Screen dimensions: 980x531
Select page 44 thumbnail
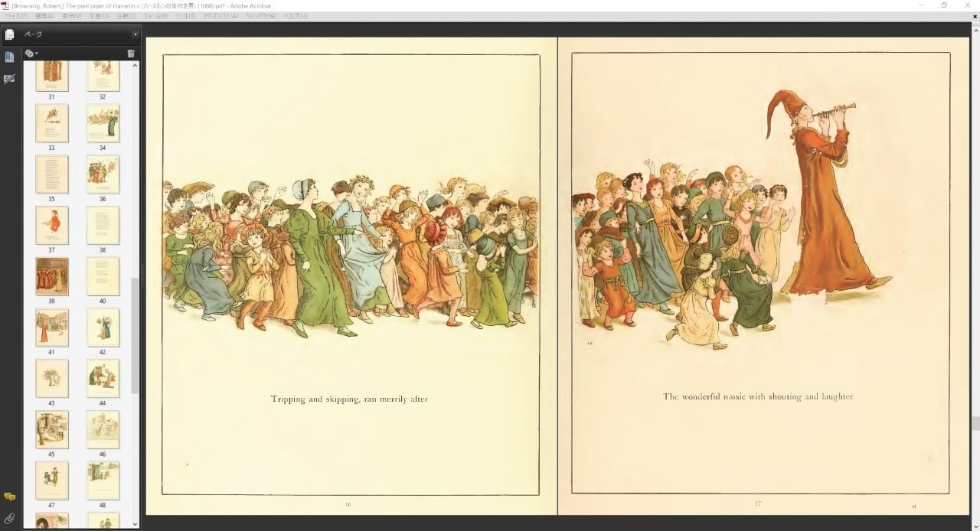coord(103,379)
